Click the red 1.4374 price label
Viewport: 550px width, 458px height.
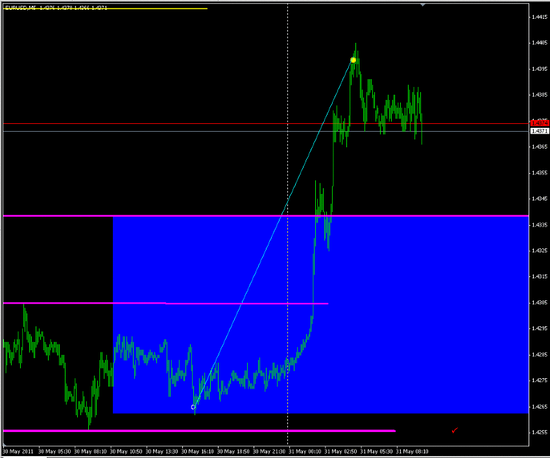click(x=539, y=123)
